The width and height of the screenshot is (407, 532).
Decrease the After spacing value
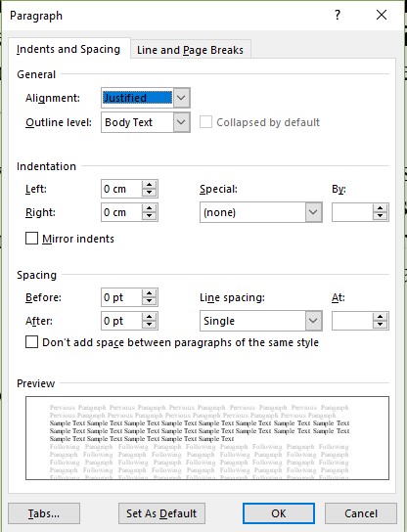coord(149,325)
